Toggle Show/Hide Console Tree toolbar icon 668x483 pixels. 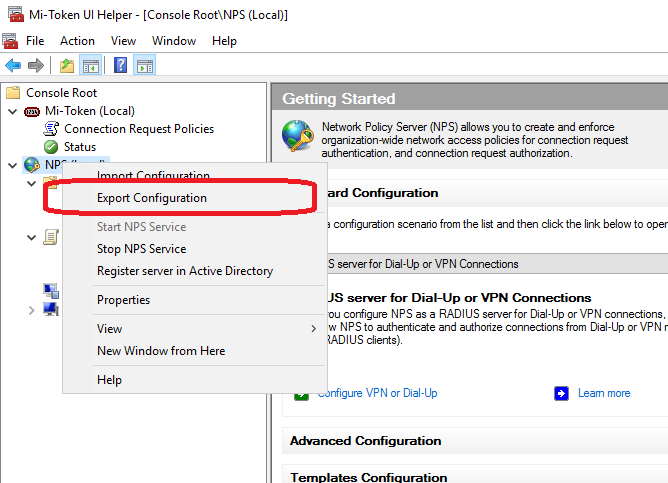[91, 66]
